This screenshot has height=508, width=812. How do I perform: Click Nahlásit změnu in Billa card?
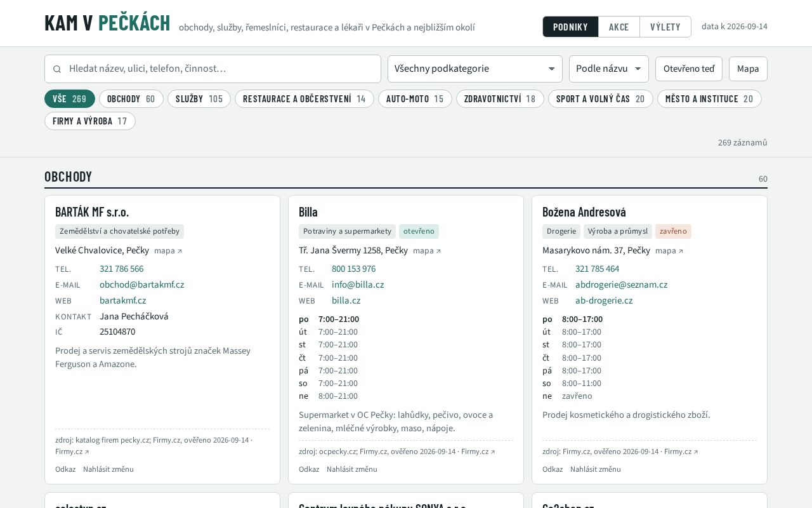[352, 469]
